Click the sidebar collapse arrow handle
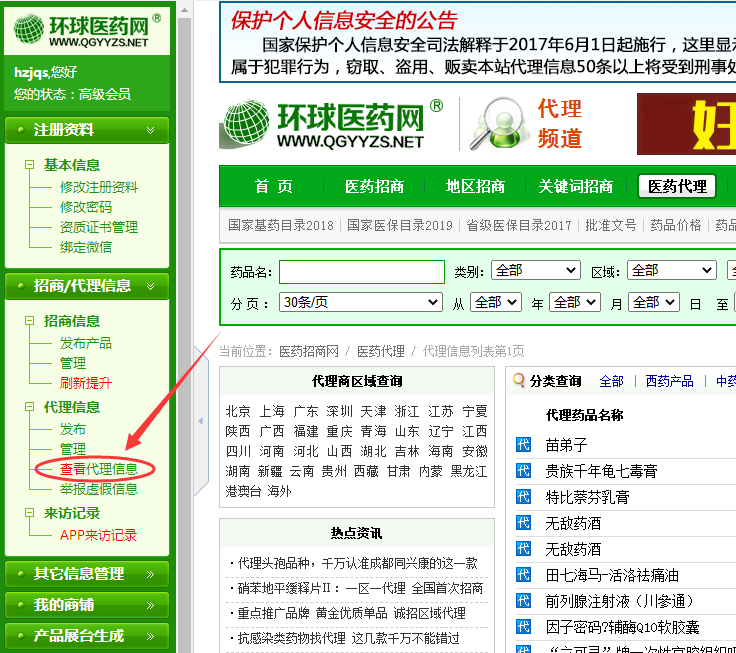Screen dimensions: 736x653 pyautogui.click(x=199, y=422)
